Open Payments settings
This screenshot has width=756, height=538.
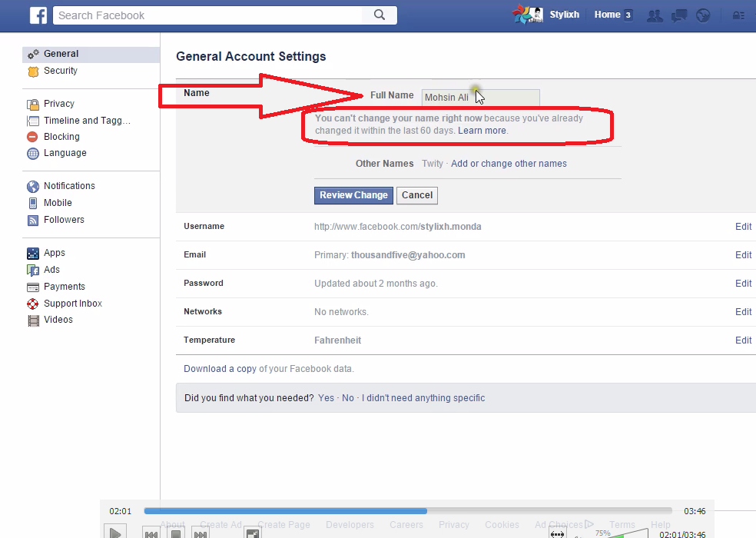(64, 287)
